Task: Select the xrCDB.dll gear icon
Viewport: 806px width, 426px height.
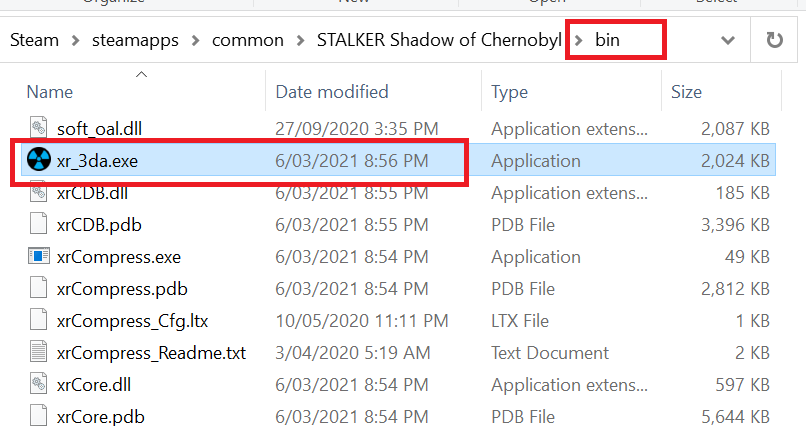Action: 38,192
